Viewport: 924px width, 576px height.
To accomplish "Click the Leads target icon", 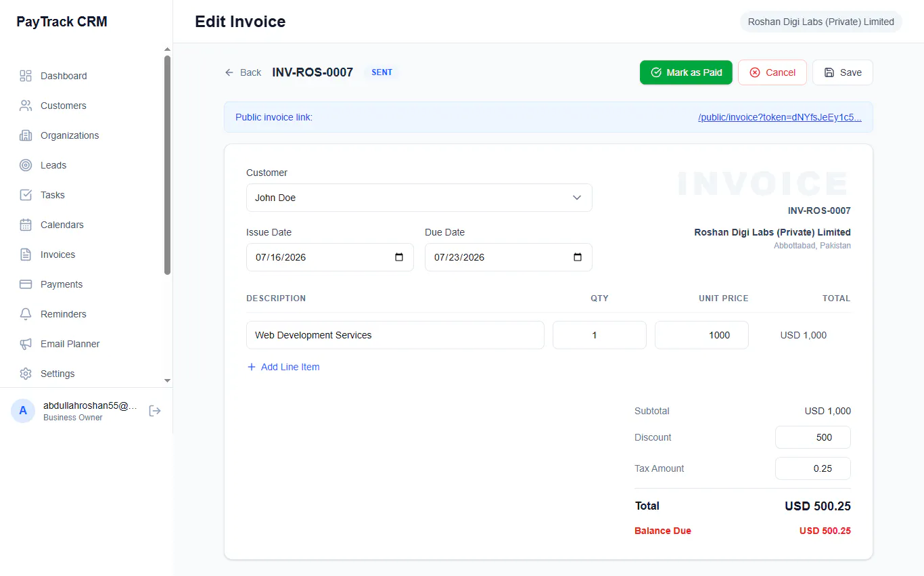I will point(26,165).
